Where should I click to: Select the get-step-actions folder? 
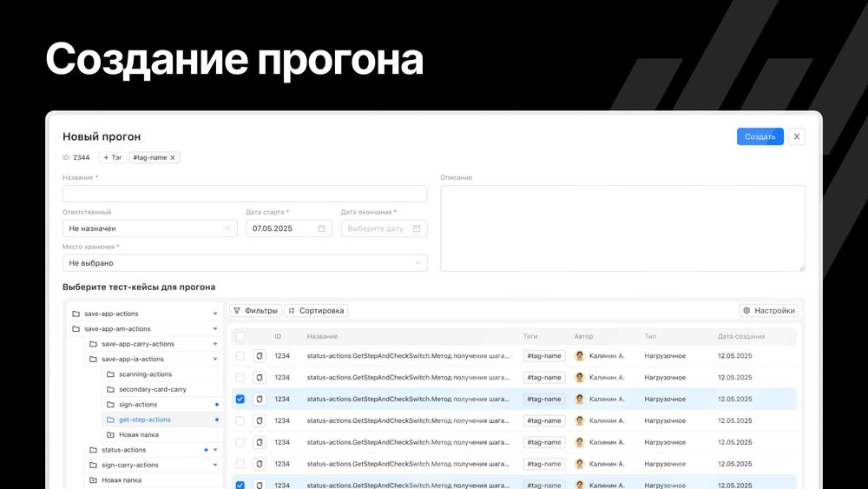coord(144,420)
